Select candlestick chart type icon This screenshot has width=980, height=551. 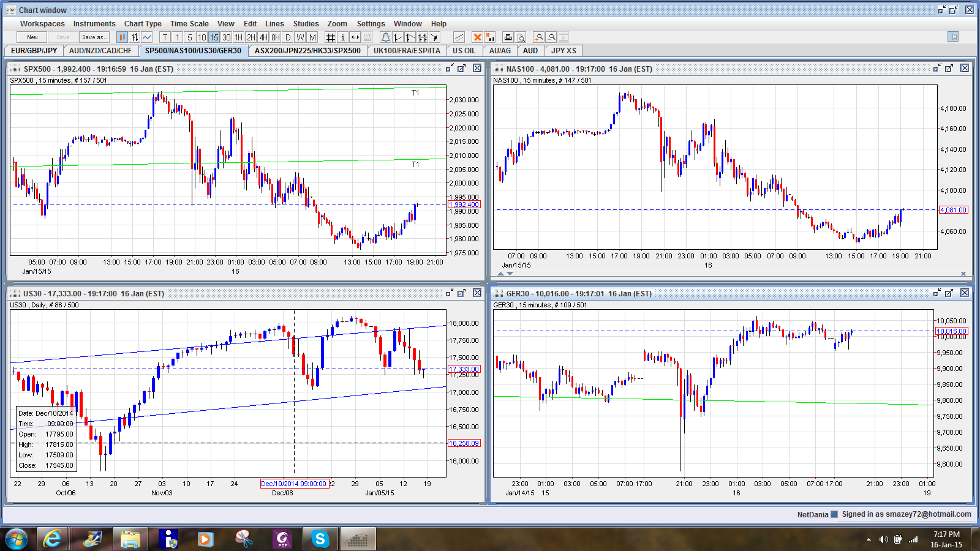(122, 37)
